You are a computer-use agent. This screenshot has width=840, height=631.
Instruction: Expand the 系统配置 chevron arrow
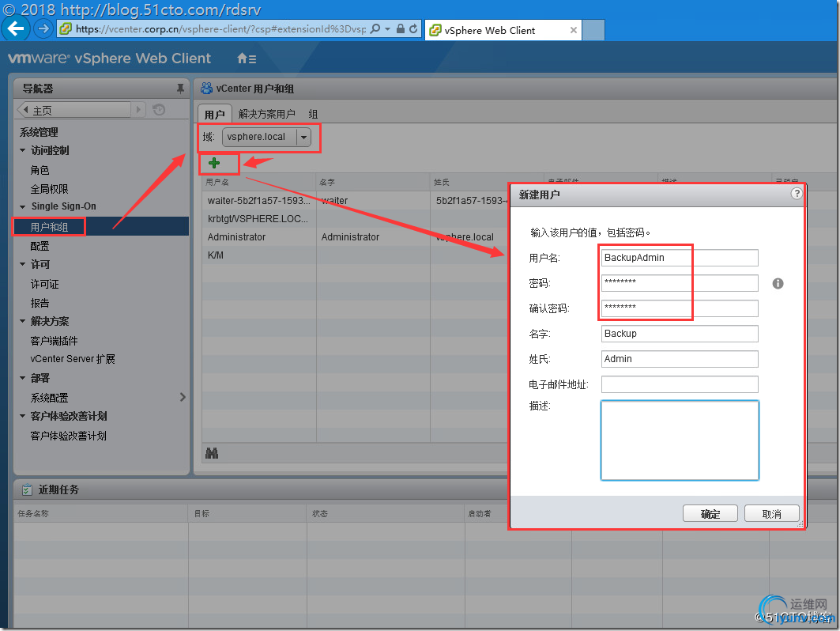[x=183, y=397]
